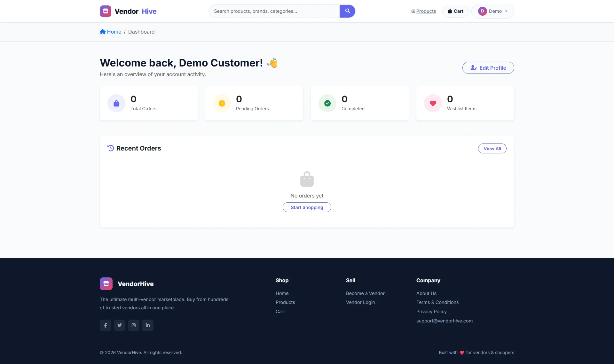614x364 pixels.
Task: Open Twitter social icon in footer
Action: click(x=120, y=325)
